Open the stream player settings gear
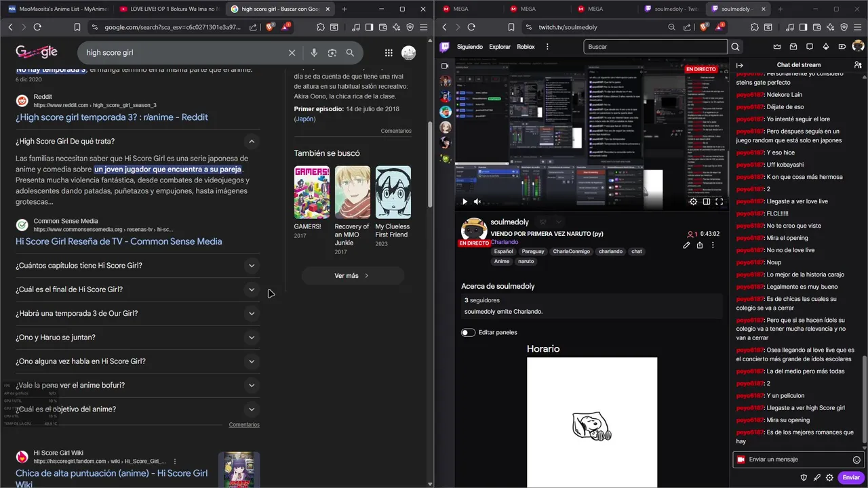Screen dimensions: 868x488 pyautogui.click(x=693, y=201)
